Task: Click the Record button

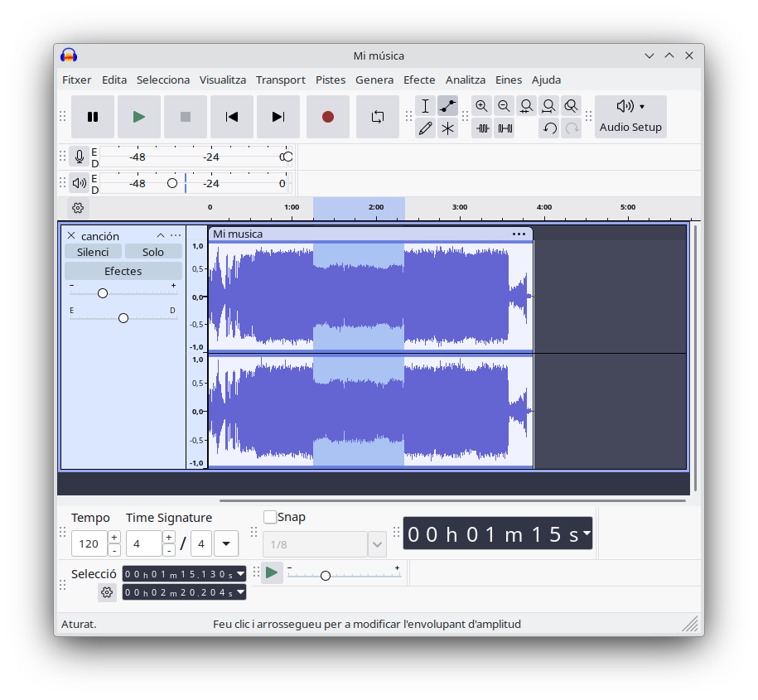Action: click(x=328, y=117)
